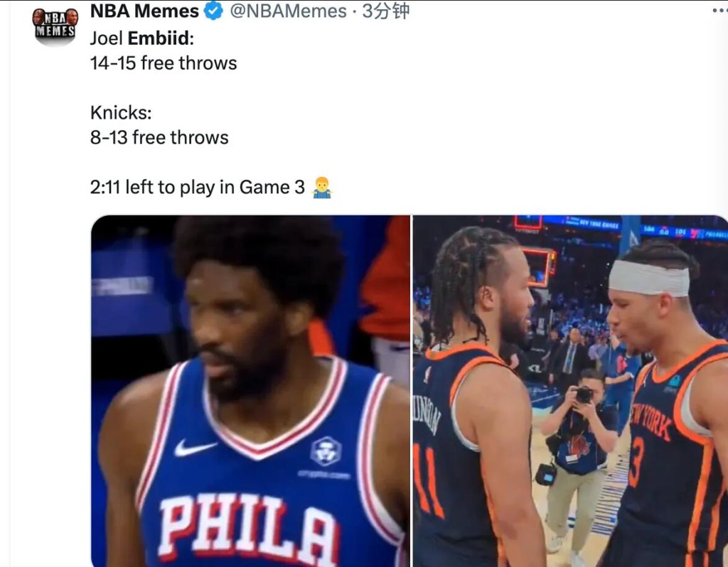Click the 3分钟 tweet timestamp
Image resolution: width=728 pixels, height=567 pixels.
(x=386, y=11)
